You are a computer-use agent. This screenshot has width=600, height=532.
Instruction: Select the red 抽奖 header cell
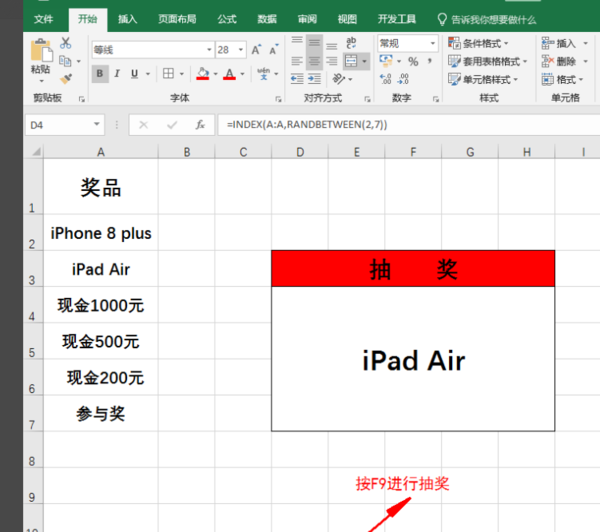[x=413, y=269]
